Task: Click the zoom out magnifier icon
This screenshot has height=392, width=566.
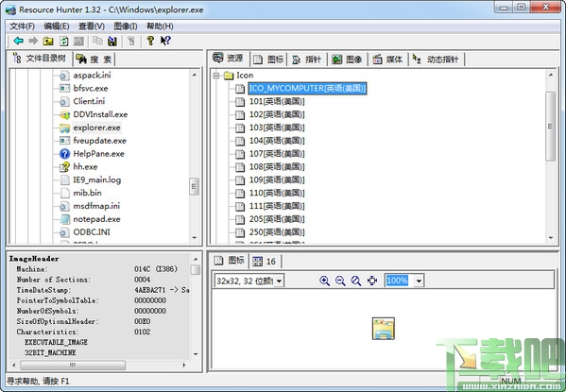Action: [340, 281]
